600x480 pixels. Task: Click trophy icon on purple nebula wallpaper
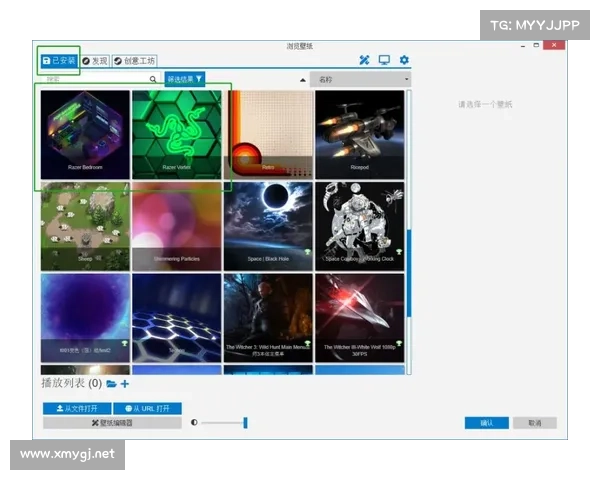pyautogui.click(x=124, y=343)
